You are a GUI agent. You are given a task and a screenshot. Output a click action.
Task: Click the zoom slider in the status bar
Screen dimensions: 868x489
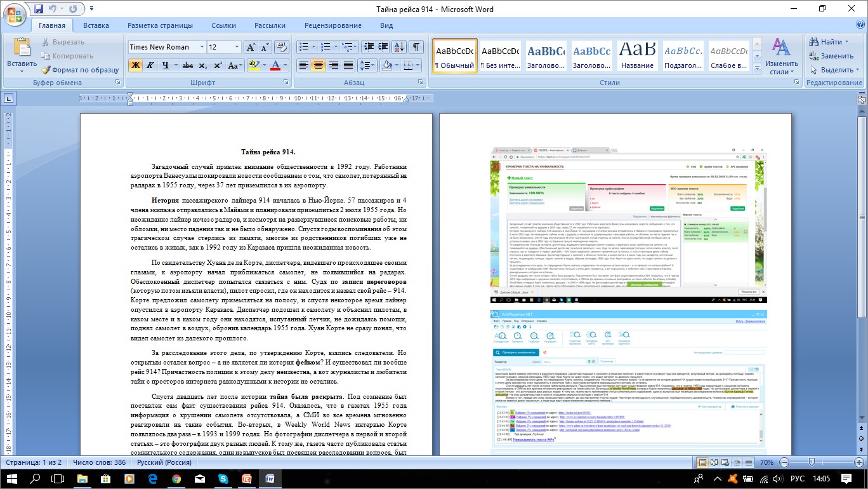tap(812, 462)
